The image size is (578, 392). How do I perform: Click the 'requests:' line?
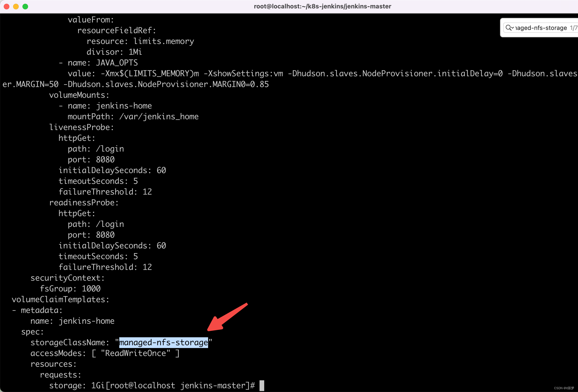click(60, 375)
